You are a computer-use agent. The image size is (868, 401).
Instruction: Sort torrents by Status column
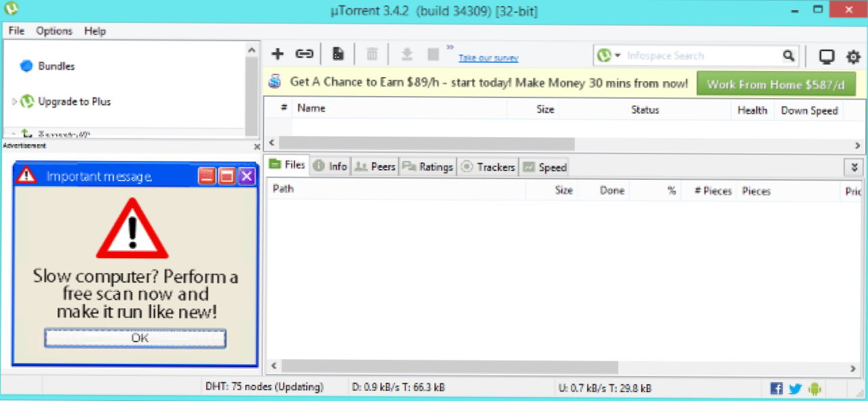point(645,110)
